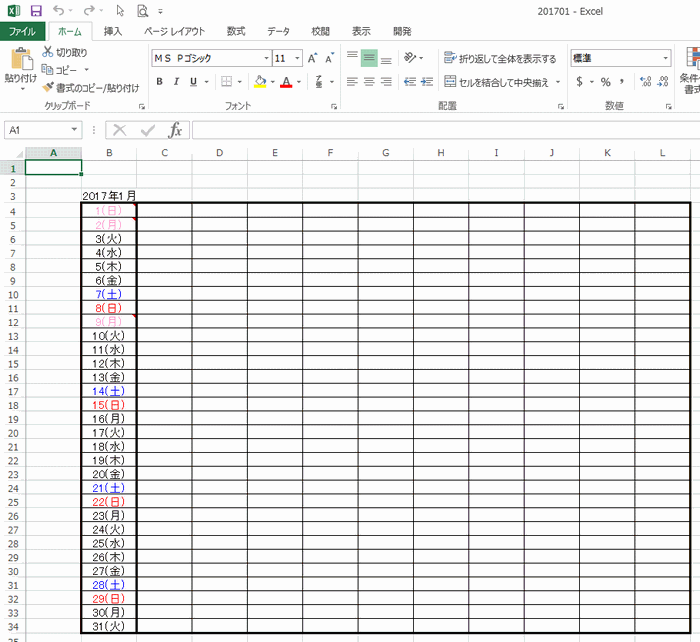Open the 数値 group dialog launcher
This screenshot has height=642, width=700.
pos(668,106)
